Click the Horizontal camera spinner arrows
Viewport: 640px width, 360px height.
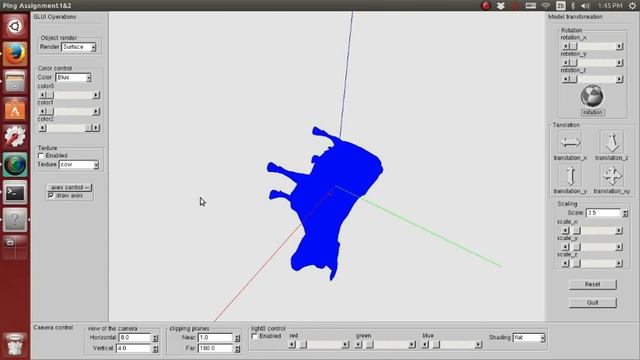155,338
